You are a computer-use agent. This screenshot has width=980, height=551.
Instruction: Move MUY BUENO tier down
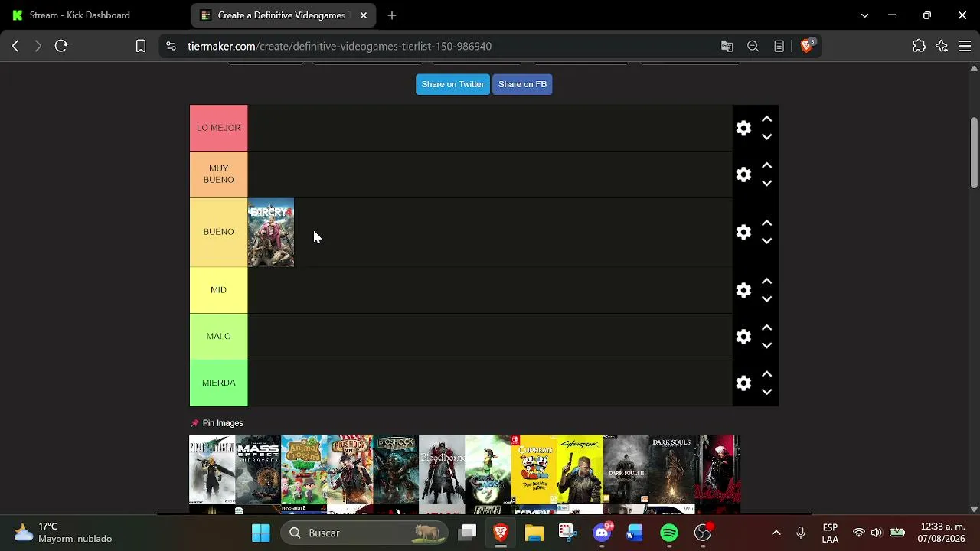[x=766, y=184]
